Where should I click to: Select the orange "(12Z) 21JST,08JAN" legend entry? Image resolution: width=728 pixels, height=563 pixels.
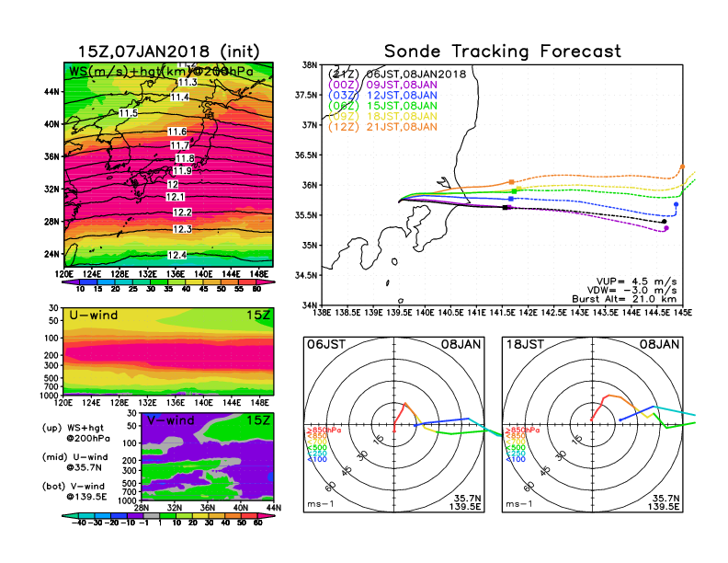pyautogui.click(x=382, y=127)
